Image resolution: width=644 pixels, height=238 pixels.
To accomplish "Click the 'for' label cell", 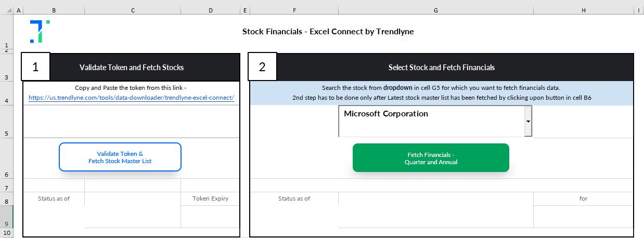I will pyautogui.click(x=584, y=199).
